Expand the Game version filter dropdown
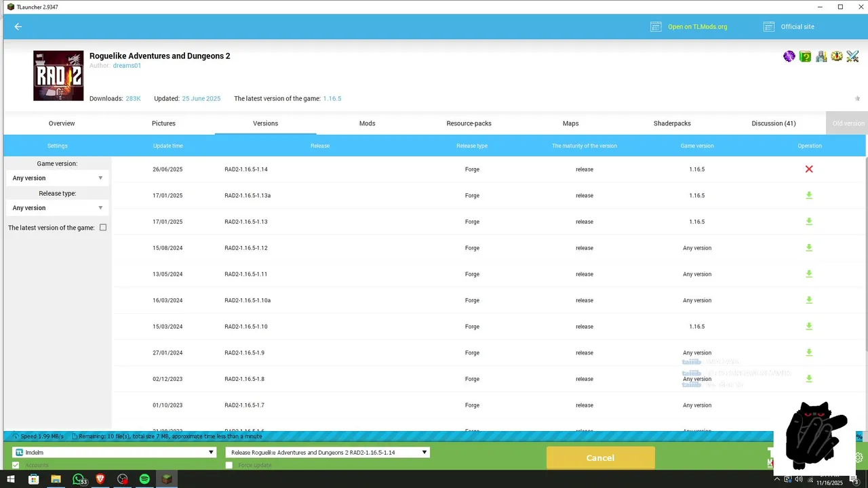Image resolution: width=868 pixels, height=488 pixels. point(57,178)
